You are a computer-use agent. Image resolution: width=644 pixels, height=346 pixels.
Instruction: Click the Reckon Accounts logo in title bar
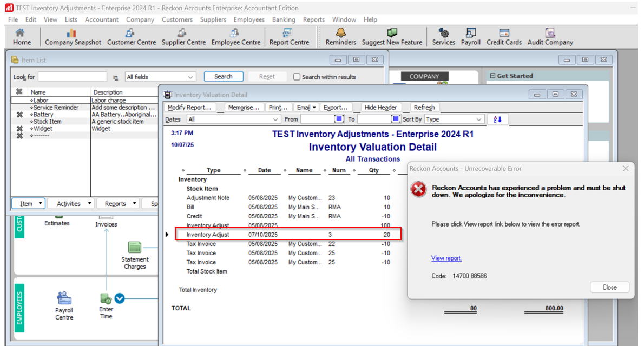9,8
